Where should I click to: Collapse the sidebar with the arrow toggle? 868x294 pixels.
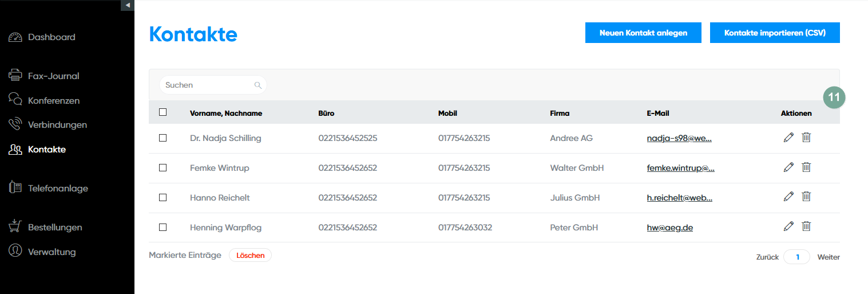[128, 5]
